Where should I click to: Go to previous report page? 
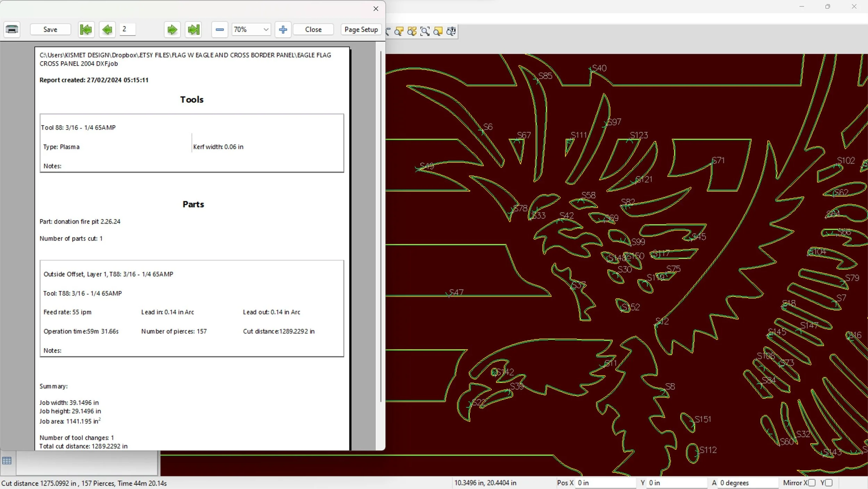pos(107,30)
